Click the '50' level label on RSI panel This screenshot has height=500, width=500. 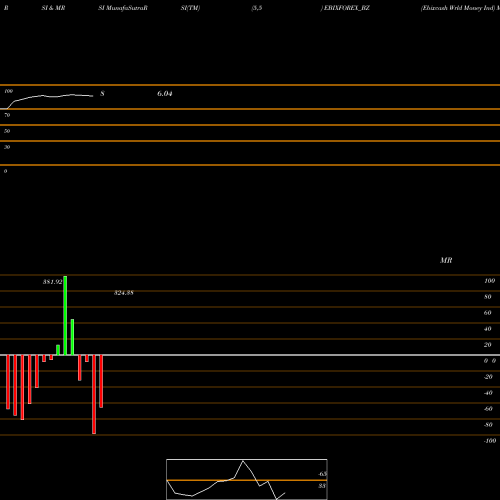tap(7, 131)
